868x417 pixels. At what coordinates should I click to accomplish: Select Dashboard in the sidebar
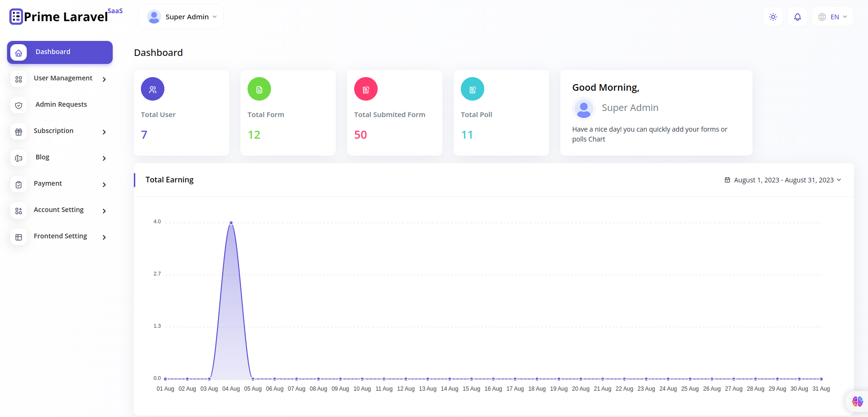(60, 52)
